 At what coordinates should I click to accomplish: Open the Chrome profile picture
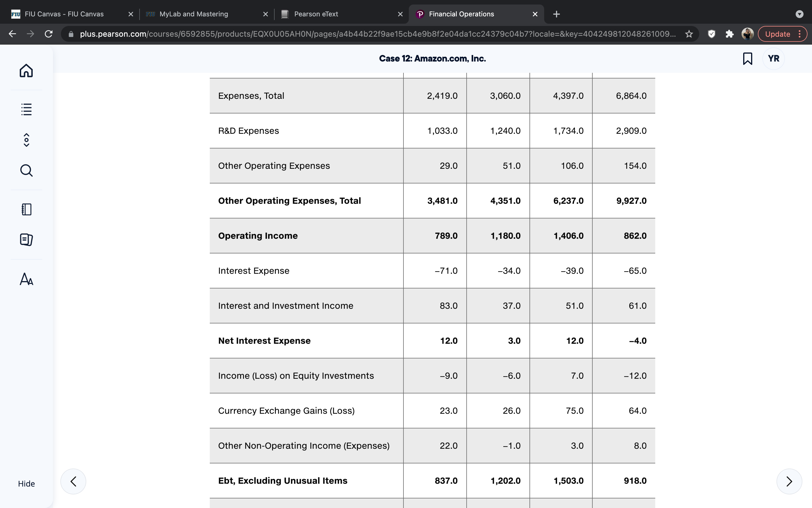(x=748, y=34)
